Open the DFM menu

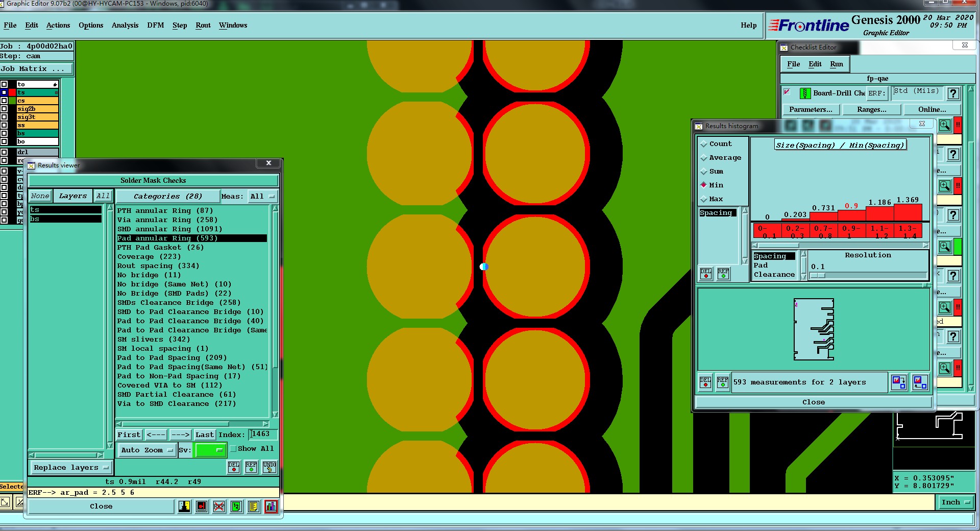coord(156,25)
